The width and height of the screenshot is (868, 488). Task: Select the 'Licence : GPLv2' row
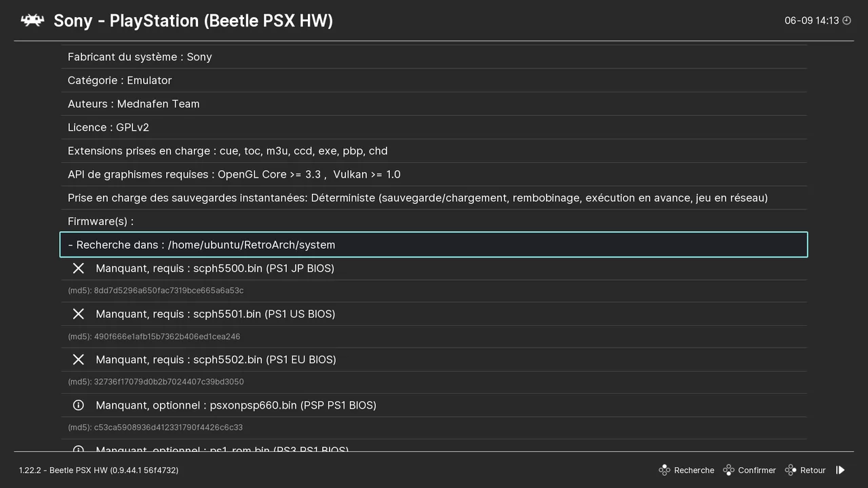click(434, 127)
